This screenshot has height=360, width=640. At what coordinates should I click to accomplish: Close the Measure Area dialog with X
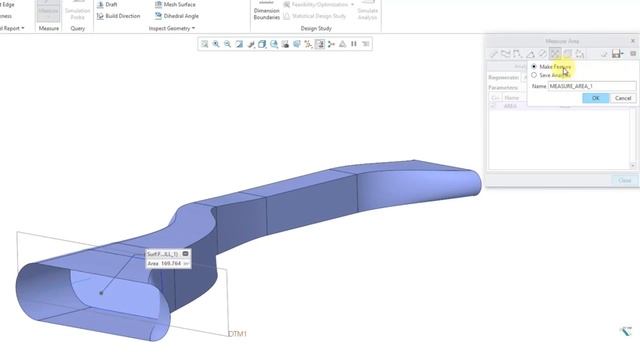coord(633,41)
